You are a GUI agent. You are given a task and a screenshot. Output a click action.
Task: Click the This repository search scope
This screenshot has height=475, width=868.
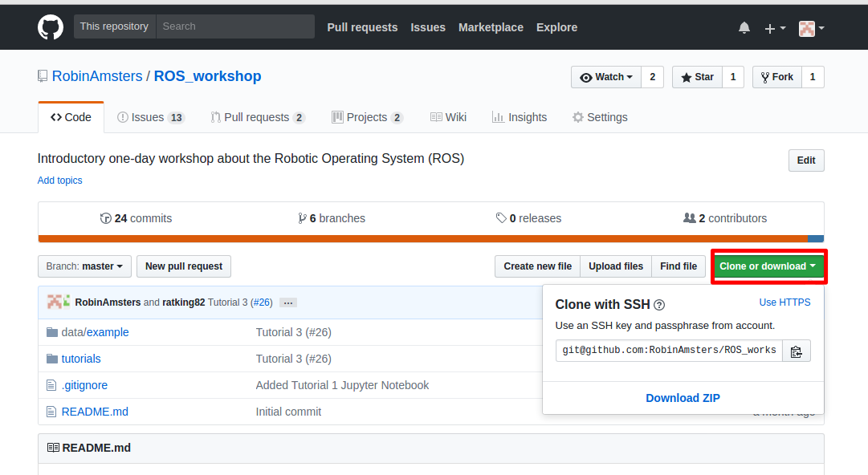[115, 26]
